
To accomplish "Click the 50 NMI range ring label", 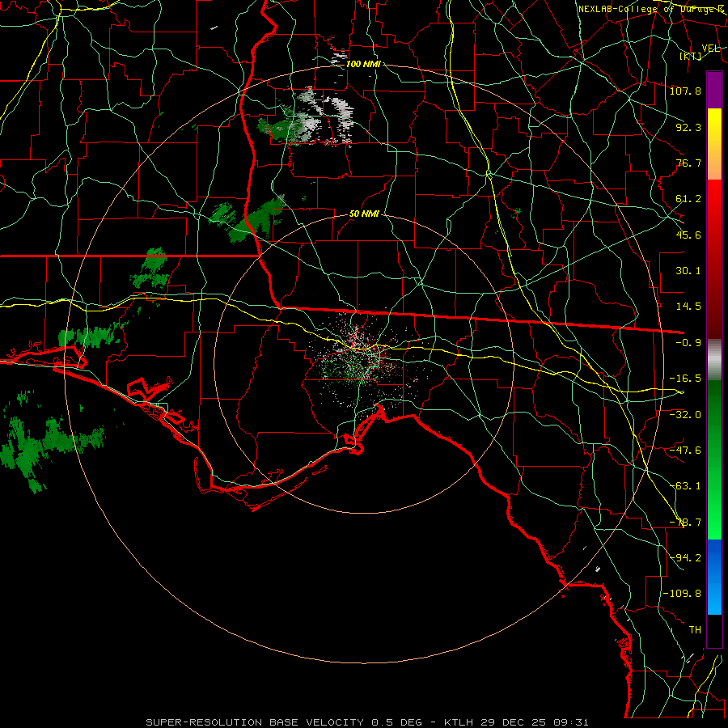I will [365, 214].
